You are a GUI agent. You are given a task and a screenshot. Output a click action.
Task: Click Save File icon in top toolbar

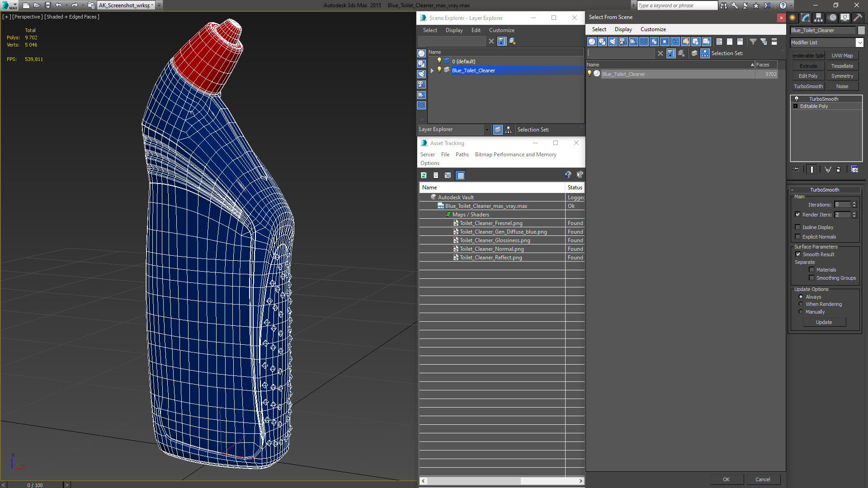(x=48, y=5)
